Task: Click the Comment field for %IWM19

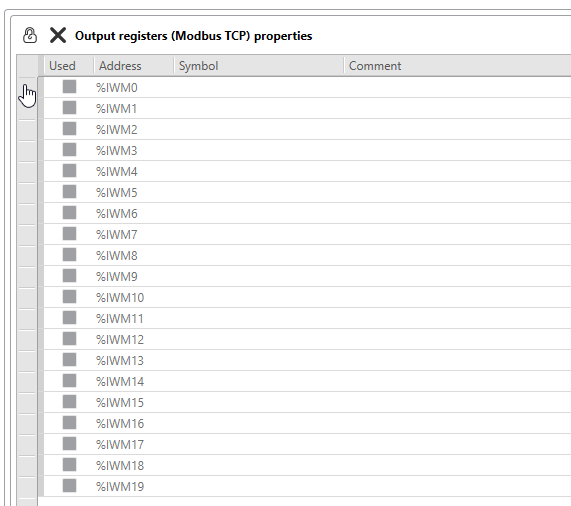Action: (457, 486)
